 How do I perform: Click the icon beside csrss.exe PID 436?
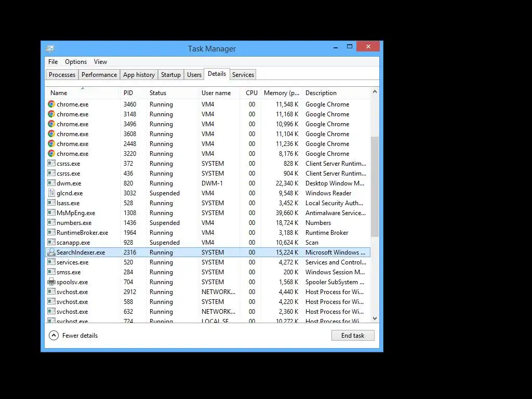pyautogui.click(x=51, y=173)
